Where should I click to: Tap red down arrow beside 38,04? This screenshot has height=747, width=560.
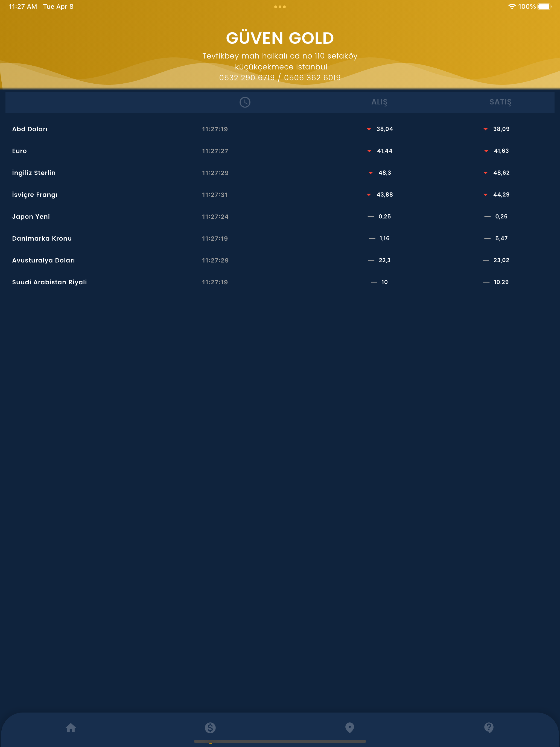pyautogui.click(x=369, y=129)
